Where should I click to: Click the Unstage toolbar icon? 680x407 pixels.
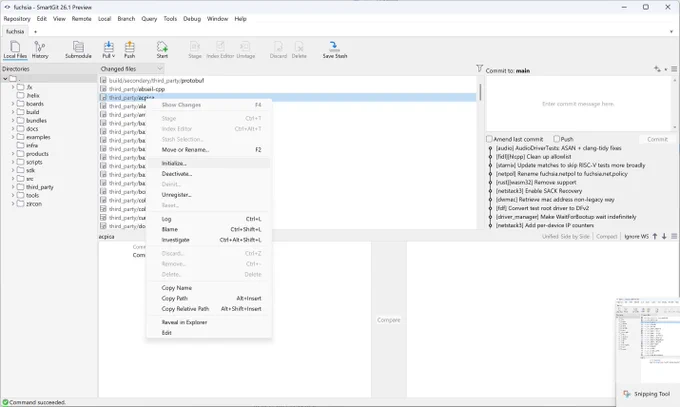click(x=245, y=49)
